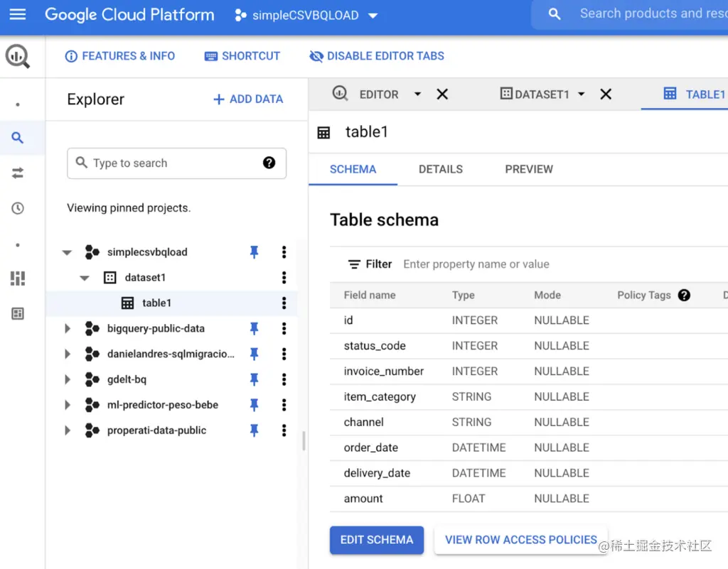Unpin the bigquery-public-data project
Viewport: 728px width, 569px height.
coord(254,328)
